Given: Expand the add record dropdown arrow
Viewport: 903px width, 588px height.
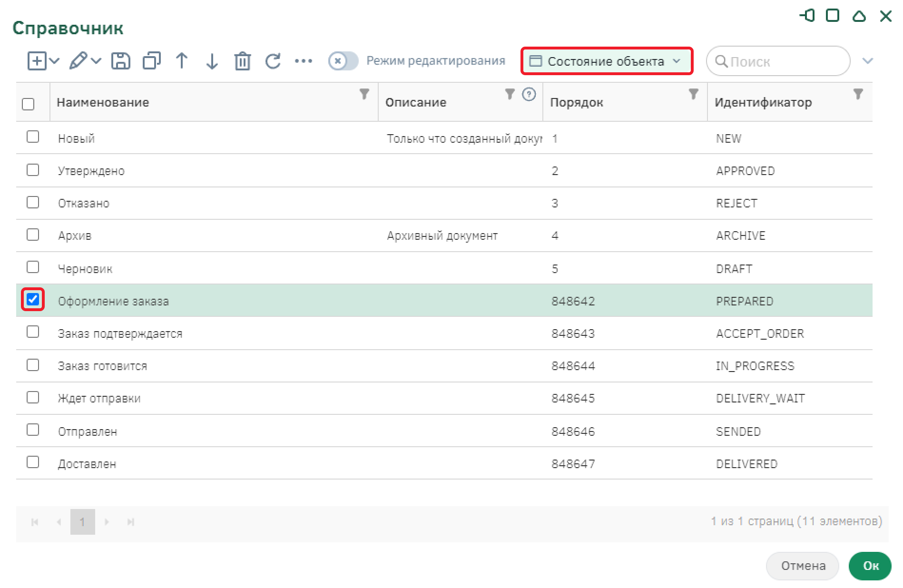Looking at the screenshot, I should click(54, 61).
